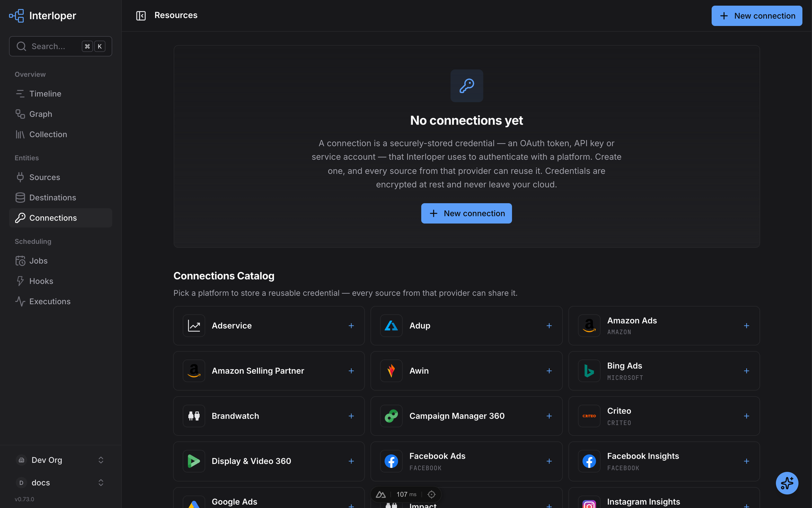Click the Instagram Insights catalog card
The width and height of the screenshot is (812, 508).
(664, 498)
